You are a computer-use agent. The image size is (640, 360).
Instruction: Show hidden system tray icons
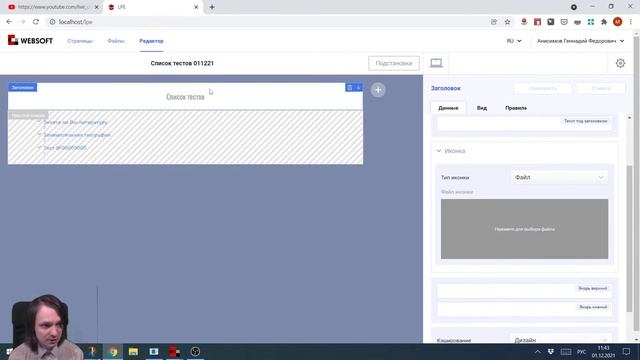[x=538, y=352]
